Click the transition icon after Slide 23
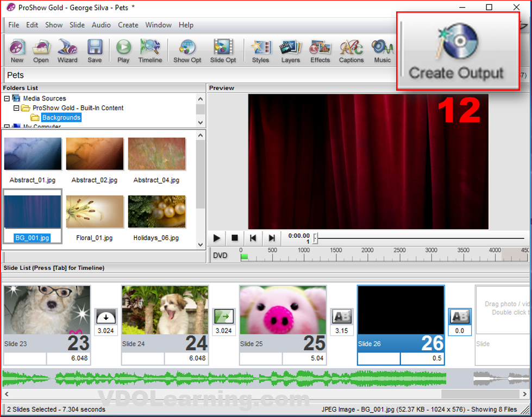This screenshot has width=532, height=417. 106,317
